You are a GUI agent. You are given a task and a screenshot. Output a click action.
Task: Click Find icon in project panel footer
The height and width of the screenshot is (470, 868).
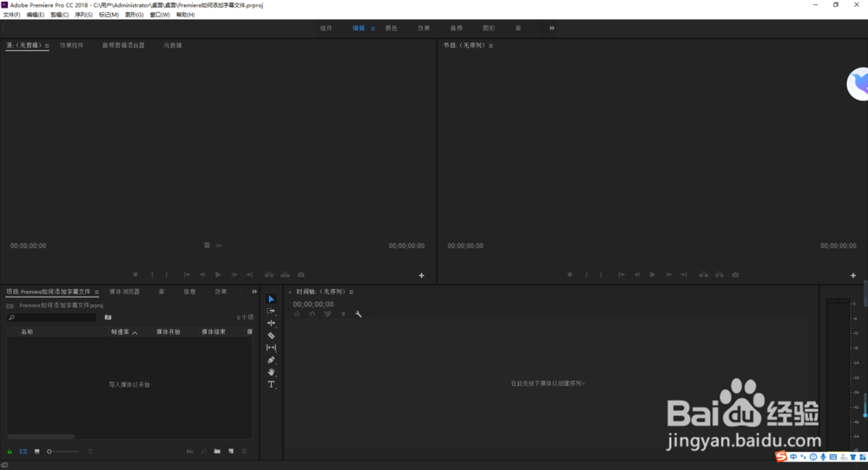(x=204, y=452)
